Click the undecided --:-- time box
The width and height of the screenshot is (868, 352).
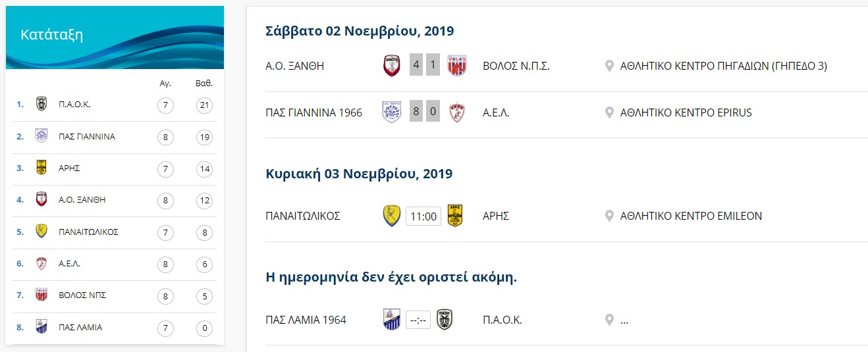coord(418,320)
